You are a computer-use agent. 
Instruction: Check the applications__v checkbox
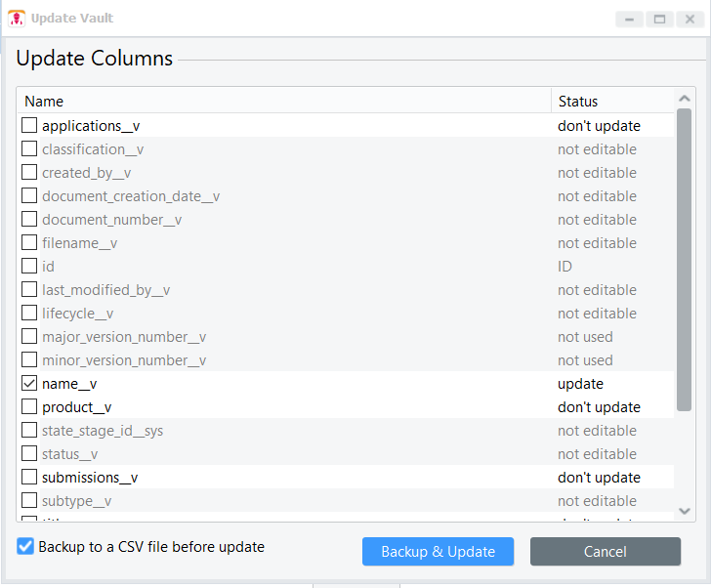[x=29, y=126]
